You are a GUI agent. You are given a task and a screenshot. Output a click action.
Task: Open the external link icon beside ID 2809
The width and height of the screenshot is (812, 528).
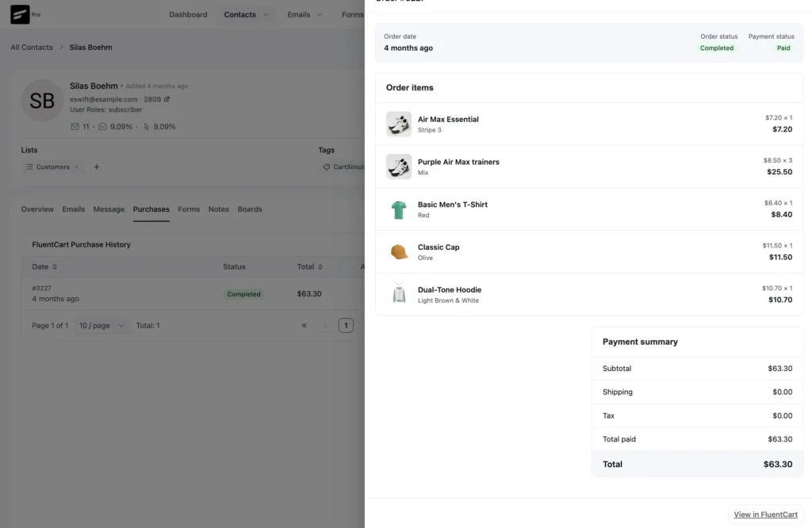coord(167,99)
